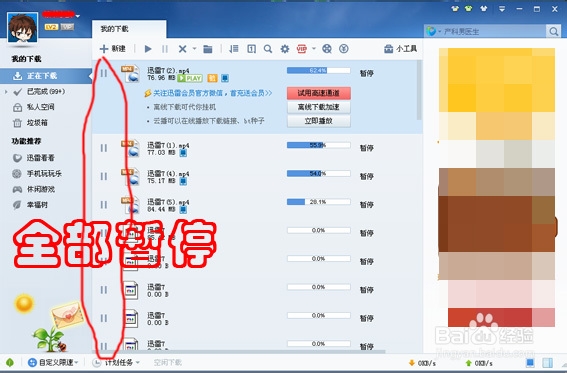Click the toolbar pause icon
Screen dimensions: 567x373
pyautogui.click(x=165, y=49)
